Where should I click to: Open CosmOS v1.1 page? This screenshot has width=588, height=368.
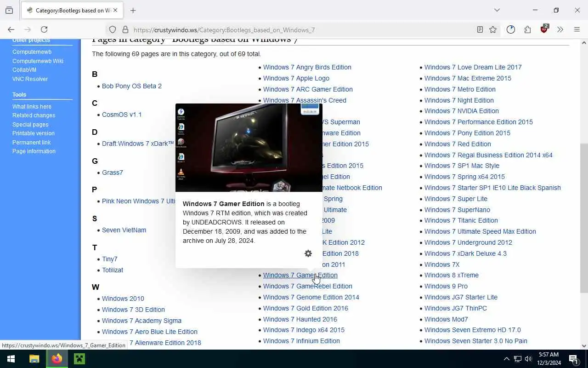122,115
